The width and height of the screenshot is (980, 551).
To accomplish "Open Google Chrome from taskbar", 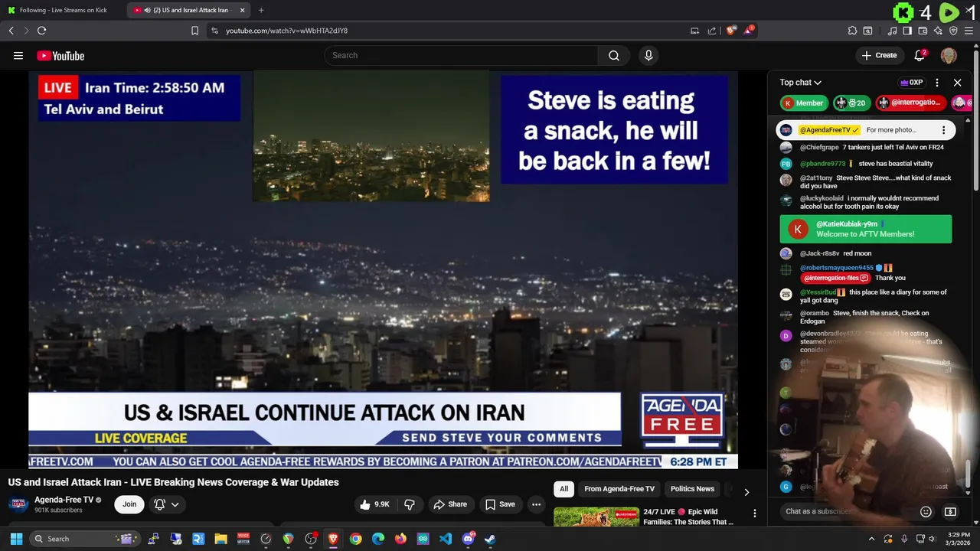I will click(355, 539).
